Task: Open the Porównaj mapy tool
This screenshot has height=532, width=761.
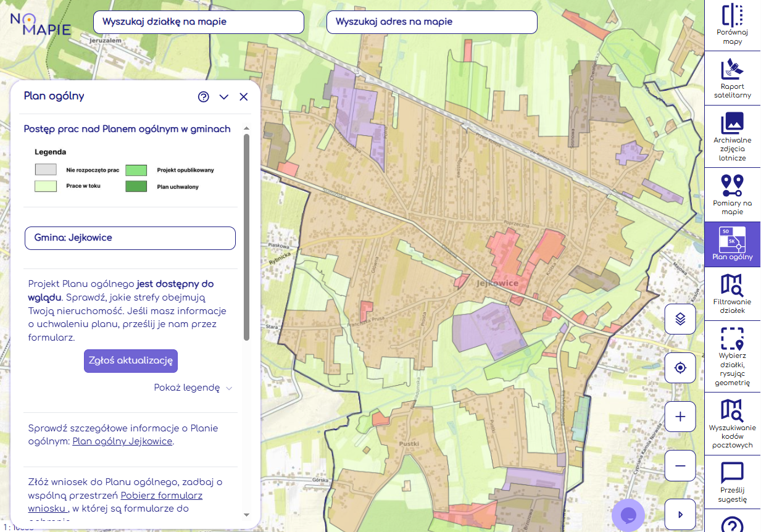Action: [x=732, y=25]
